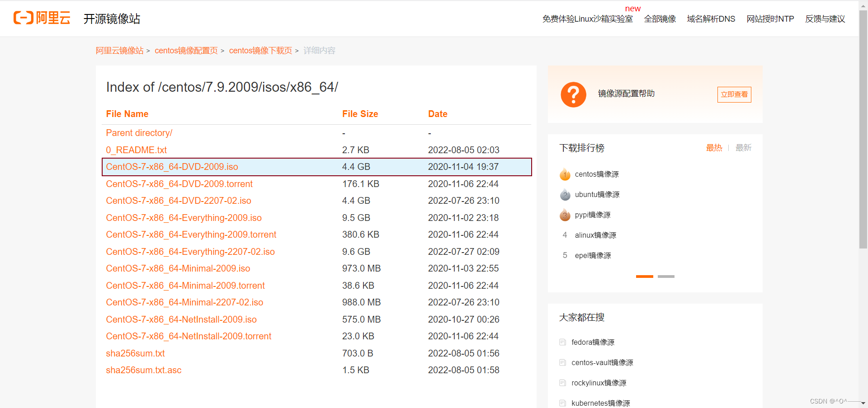Click the scrollbar down arrow
Image resolution: width=868 pixels, height=408 pixels.
(x=863, y=403)
